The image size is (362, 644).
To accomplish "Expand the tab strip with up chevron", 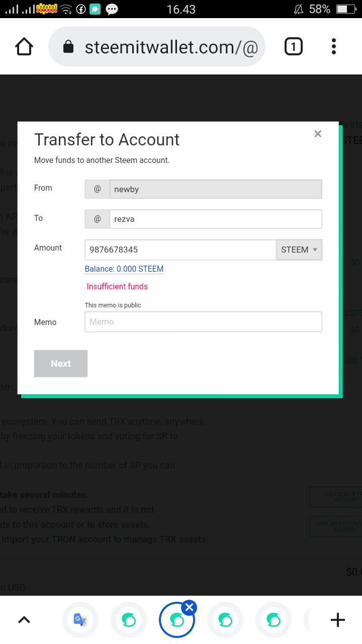I will point(24,620).
